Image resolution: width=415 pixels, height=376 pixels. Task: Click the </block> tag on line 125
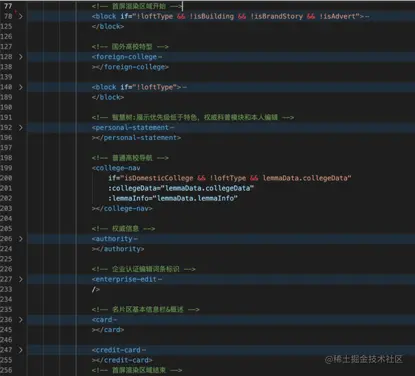108,26
